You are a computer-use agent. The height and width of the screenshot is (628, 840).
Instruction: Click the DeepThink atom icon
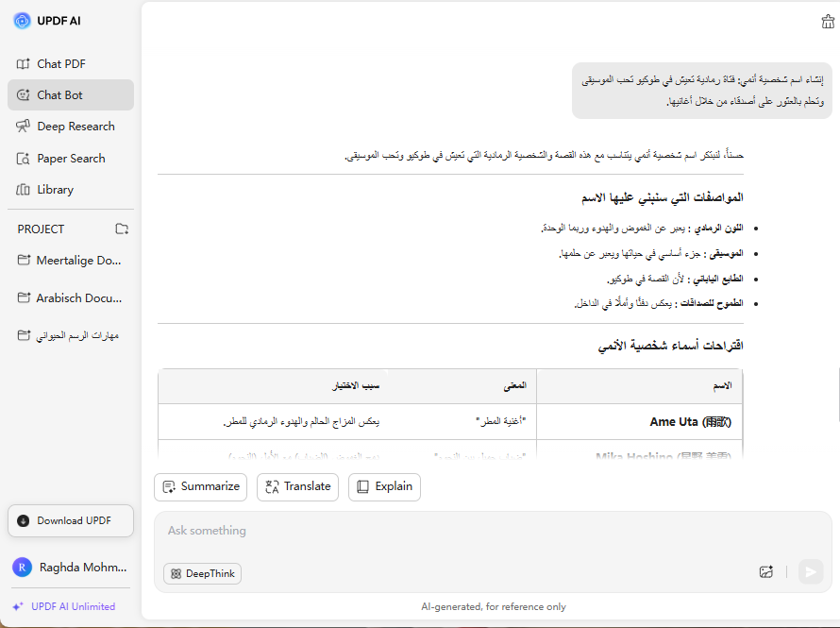click(x=176, y=574)
